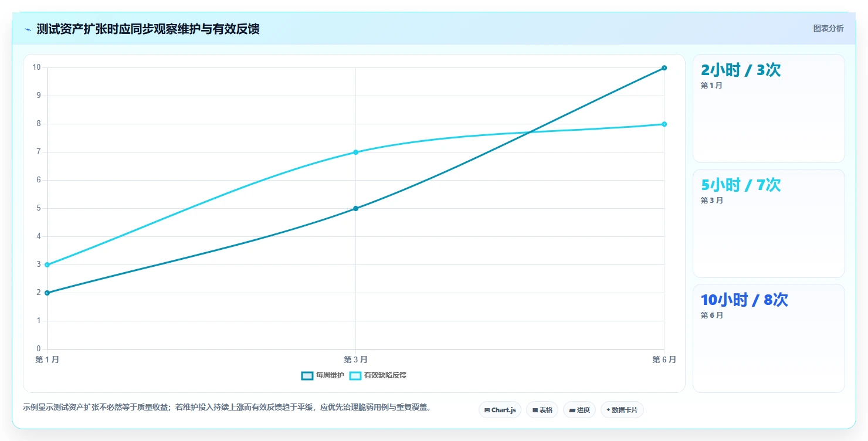
Task: Open the 5小时 / 7次 data card
Action: [768, 223]
